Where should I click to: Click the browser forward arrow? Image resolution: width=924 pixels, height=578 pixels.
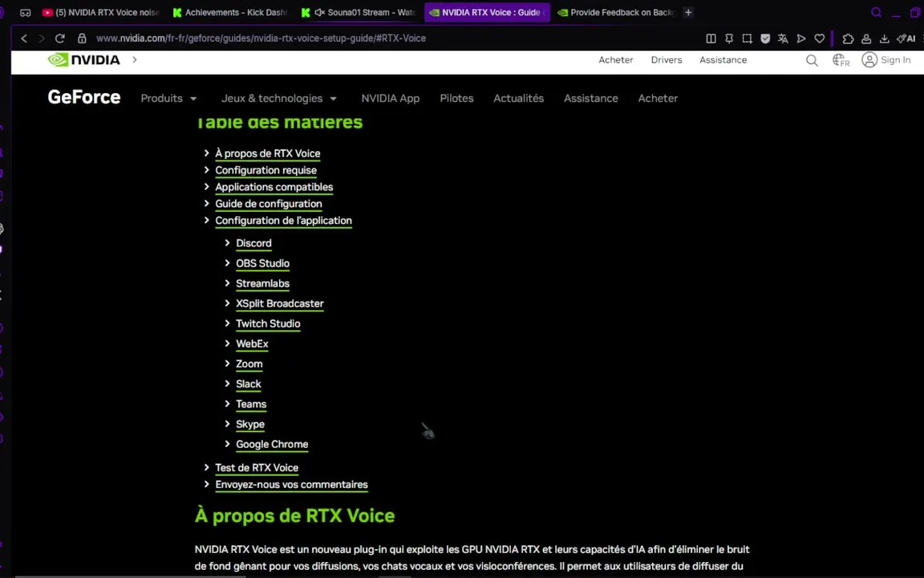click(x=41, y=39)
